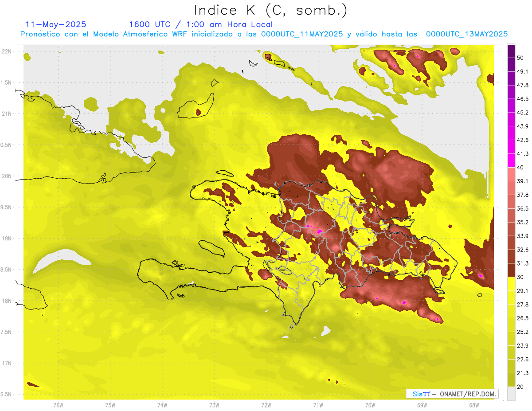The image size is (532, 411).
Task: Click the legend value '22.6'
Action: pos(523,360)
